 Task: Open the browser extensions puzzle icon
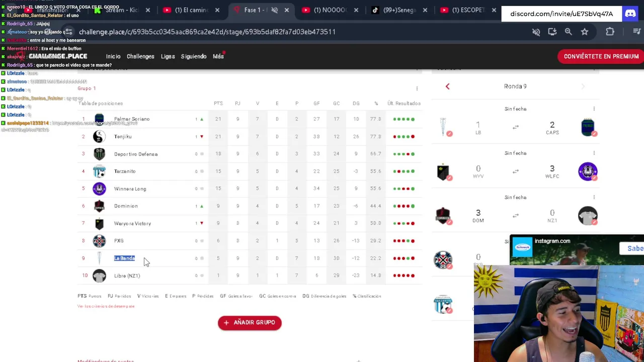coord(610,32)
